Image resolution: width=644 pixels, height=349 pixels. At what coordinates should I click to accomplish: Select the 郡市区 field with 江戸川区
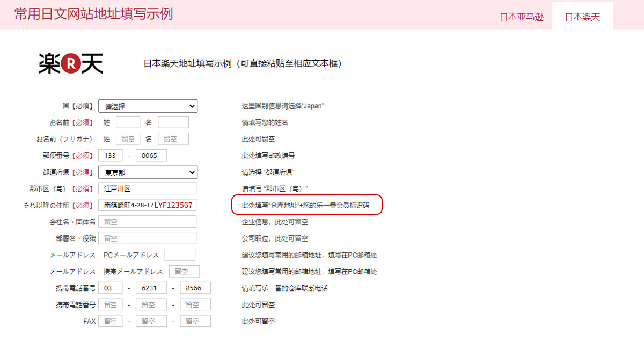[x=148, y=188]
